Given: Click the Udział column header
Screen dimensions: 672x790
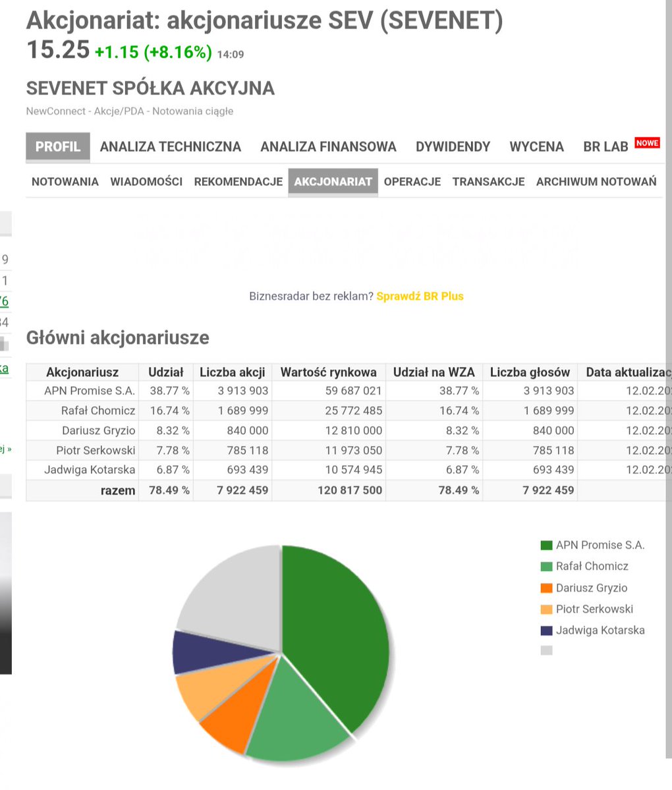Looking at the screenshot, I should (x=166, y=372).
